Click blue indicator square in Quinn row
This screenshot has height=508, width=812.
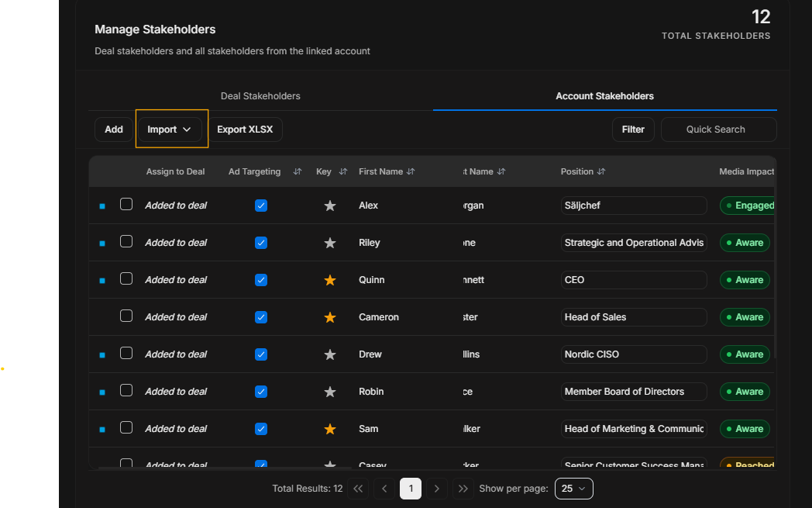[x=102, y=281]
